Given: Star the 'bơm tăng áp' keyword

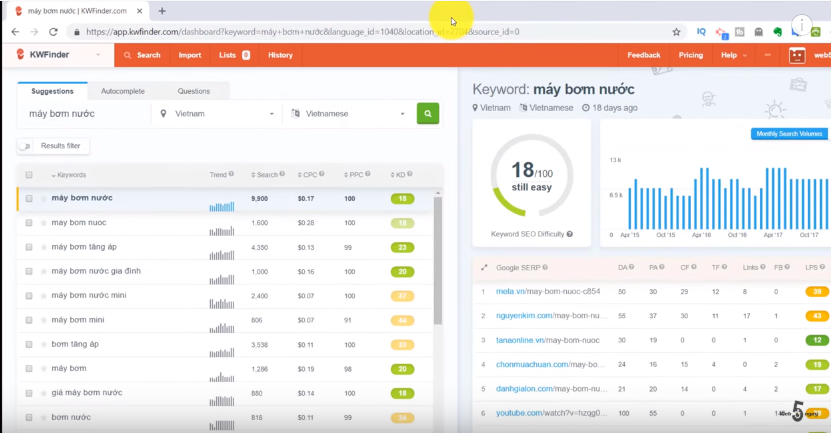Looking at the screenshot, I should [x=43, y=344].
